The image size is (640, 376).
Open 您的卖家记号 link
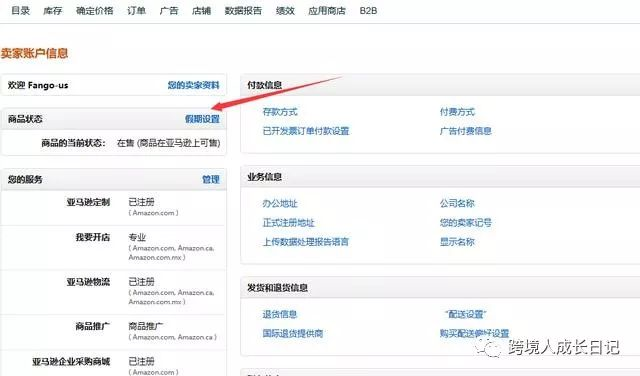pyautogui.click(x=465, y=222)
